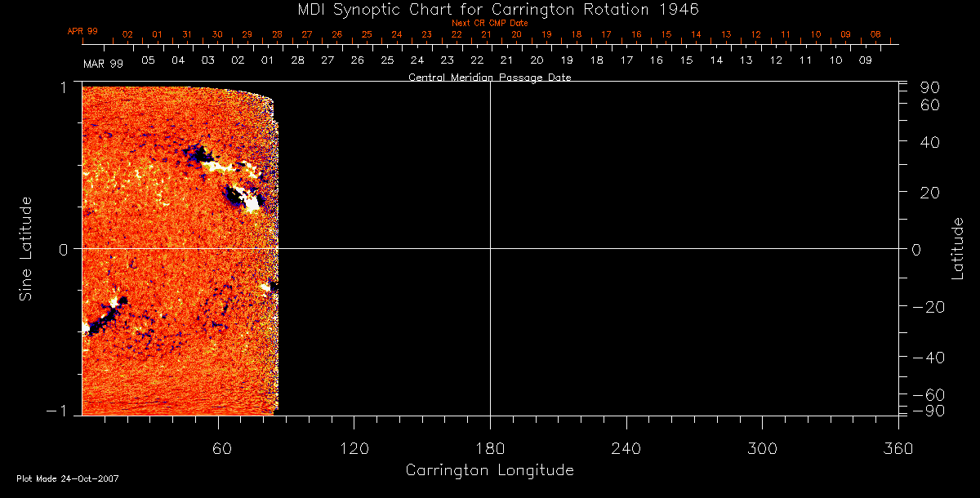Click the 120 longitude axis label
This screenshot has height=498, width=980.
[354, 448]
